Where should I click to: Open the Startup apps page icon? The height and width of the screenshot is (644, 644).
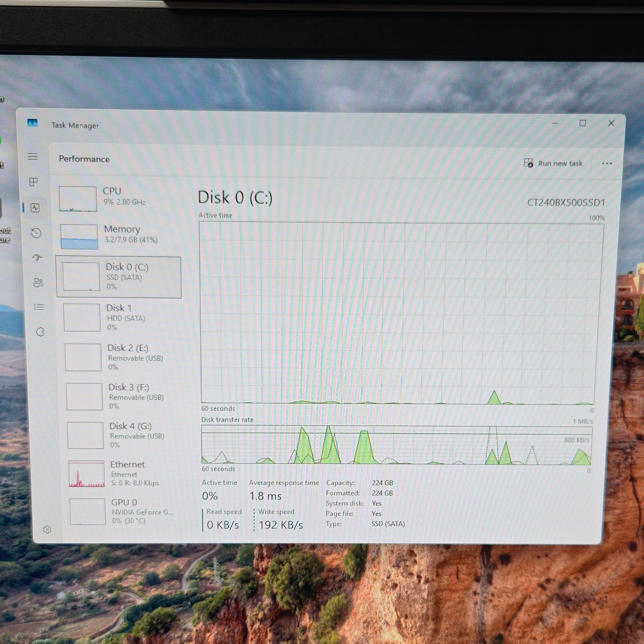[37, 258]
